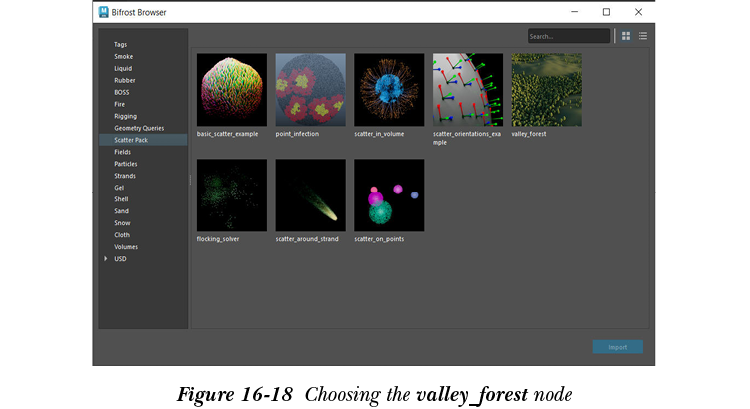The height and width of the screenshot is (409, 750).
Task: Go to the Rigging category
Action: point(125,116)
